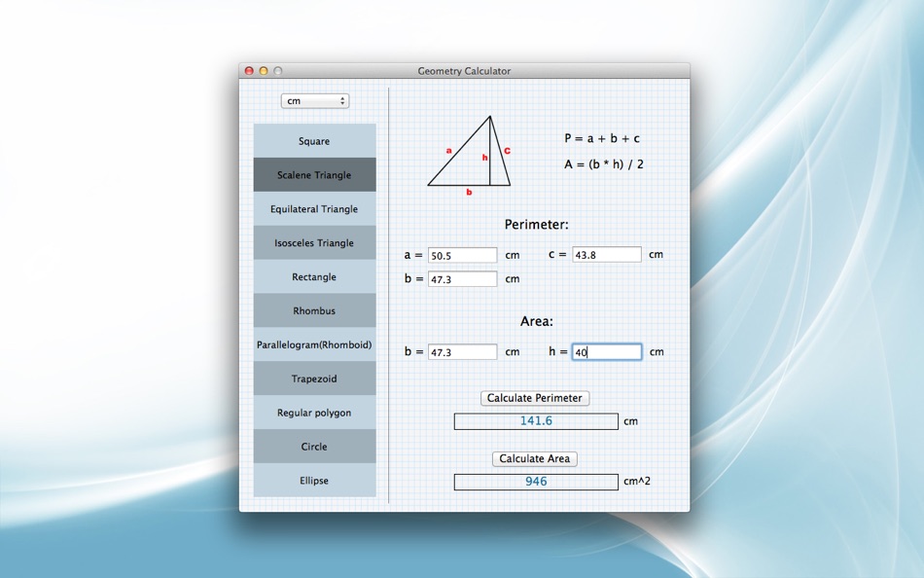Click the scalene triangle diagram
The width and height of the screenshot is (924, 578).
[x=470, y=154]
